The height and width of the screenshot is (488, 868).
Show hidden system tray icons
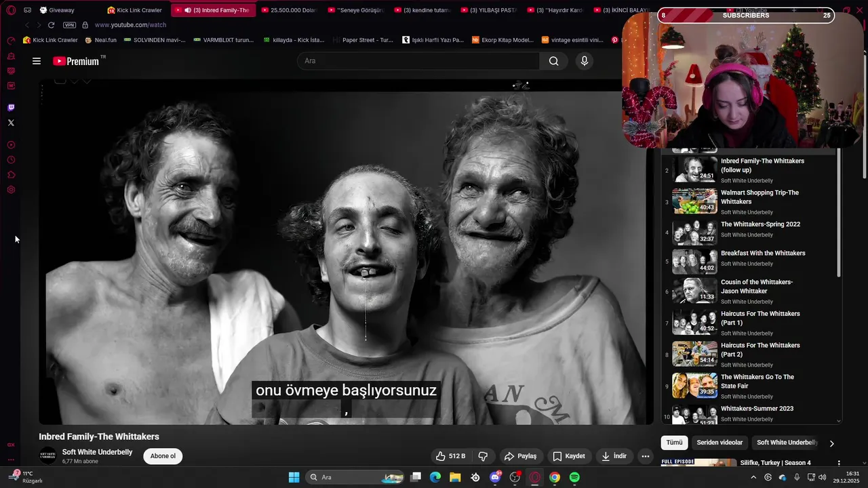click(x=753, y=477)
